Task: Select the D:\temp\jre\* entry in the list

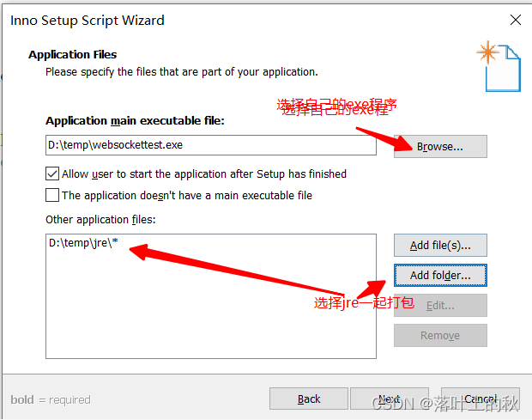Action: 83,243
